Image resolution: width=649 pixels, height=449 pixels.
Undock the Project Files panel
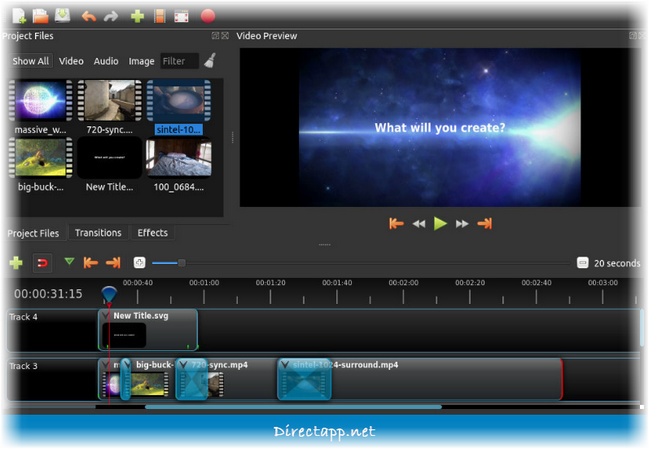coord(215,36)
